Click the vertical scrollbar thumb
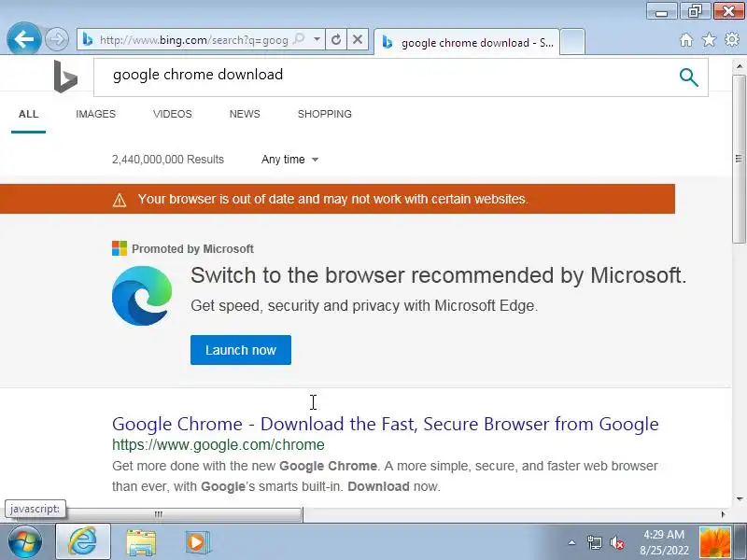This screenshot has width=747, height=560. coord(739,159)
